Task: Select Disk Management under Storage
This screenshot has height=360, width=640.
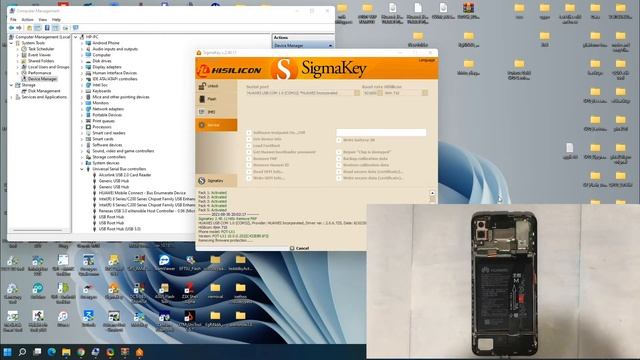Action: [44, 91]
